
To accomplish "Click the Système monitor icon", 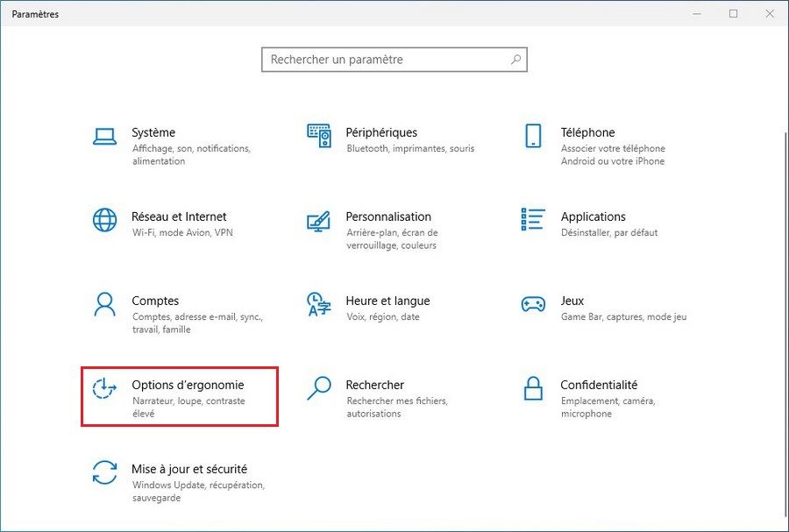I will [x=103, y=136].
